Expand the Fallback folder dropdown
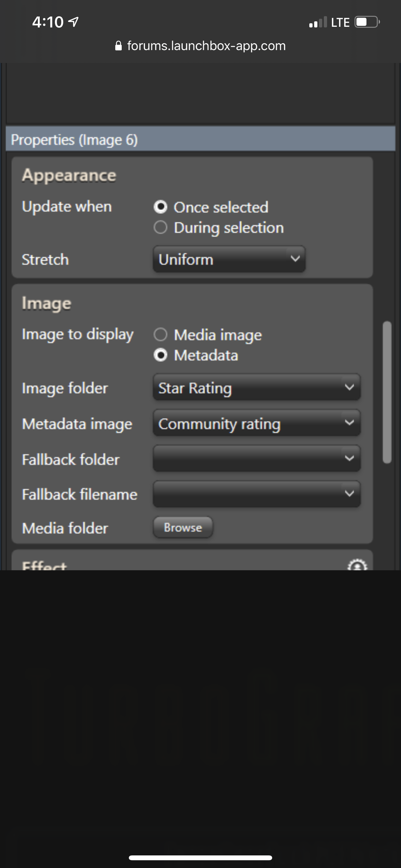 (x=257, y=459)
